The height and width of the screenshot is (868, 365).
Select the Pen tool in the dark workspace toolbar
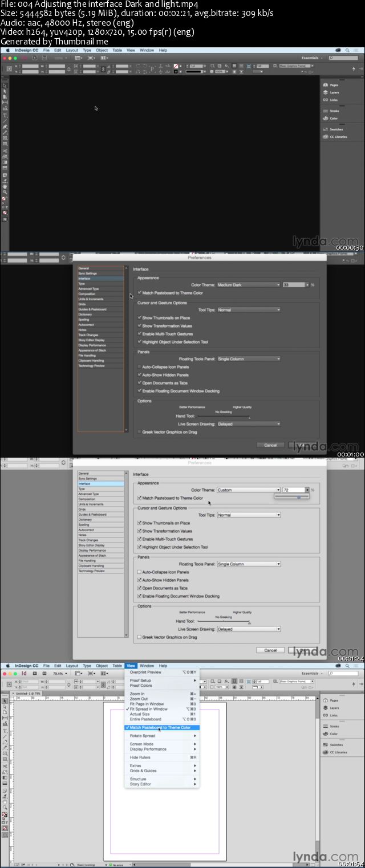pyautogui.click(x=5, y=127)
